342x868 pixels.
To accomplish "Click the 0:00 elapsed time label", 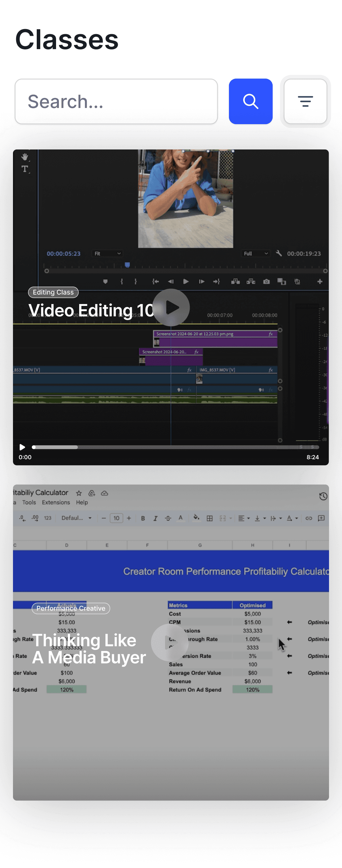I will tap(25, 457).
